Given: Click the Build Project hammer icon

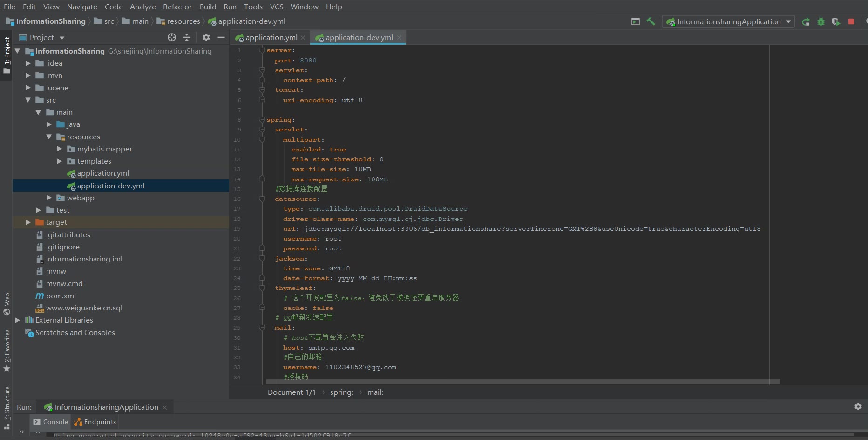Looking at the screenshot, I should (651, 21).
